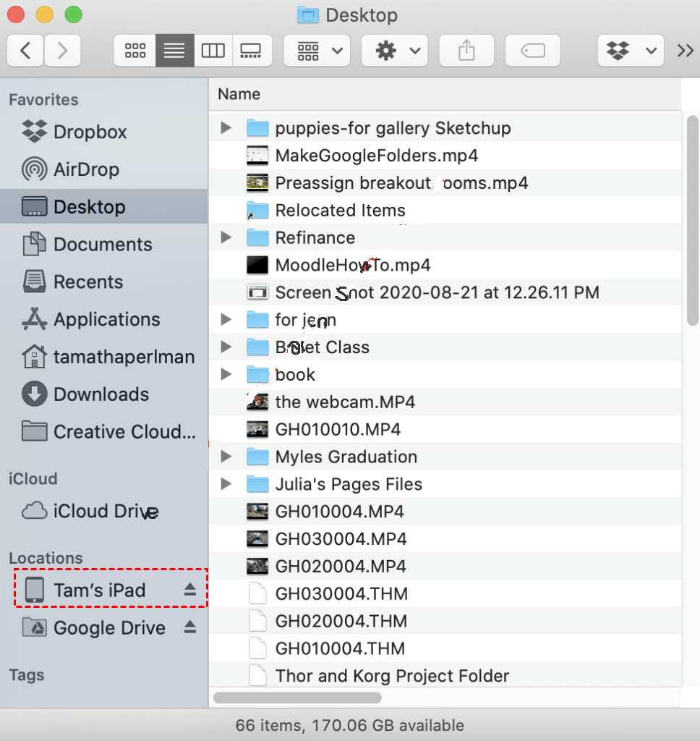The height and width of the screenshot is (741, 700).
Task: Click the Desktop title folder icon
Action: coord(308,15)
